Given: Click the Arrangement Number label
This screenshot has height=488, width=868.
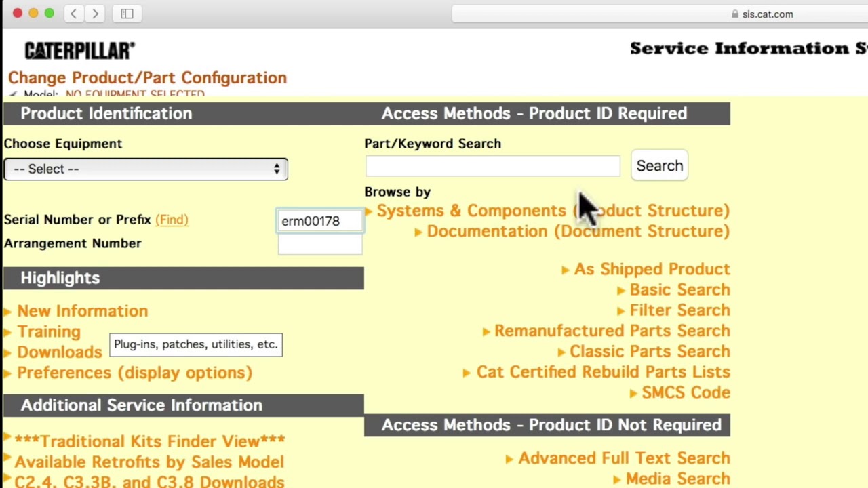Looking at the screenshot, I should click(x=73, y=243).
